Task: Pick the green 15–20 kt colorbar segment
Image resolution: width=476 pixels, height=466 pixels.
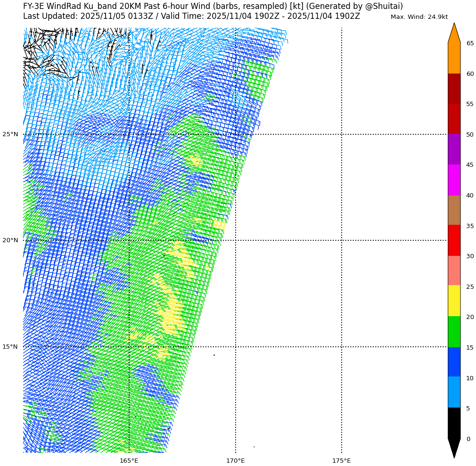Action: click(x=454, y=332)
